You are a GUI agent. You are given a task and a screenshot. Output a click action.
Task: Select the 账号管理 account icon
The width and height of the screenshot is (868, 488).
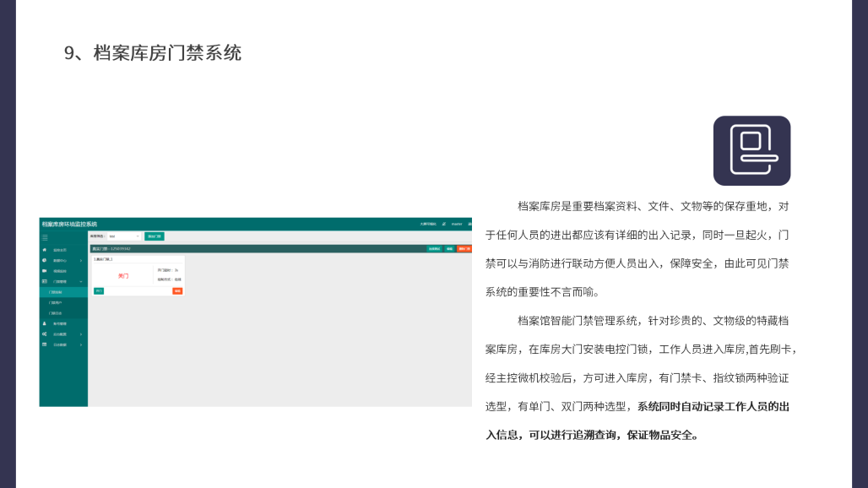pos(46,323)
